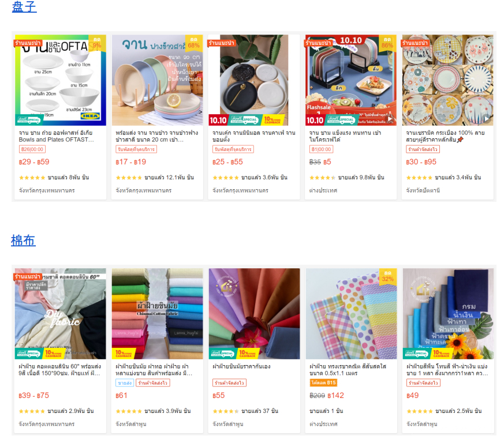Play video icon on ceramic patterned plates
The image size is (504, 447).
click(x=487, y=119)
